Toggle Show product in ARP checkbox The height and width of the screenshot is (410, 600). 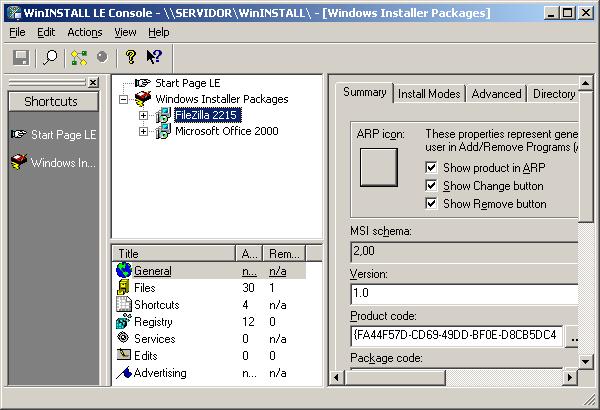[x=431, y=168]
